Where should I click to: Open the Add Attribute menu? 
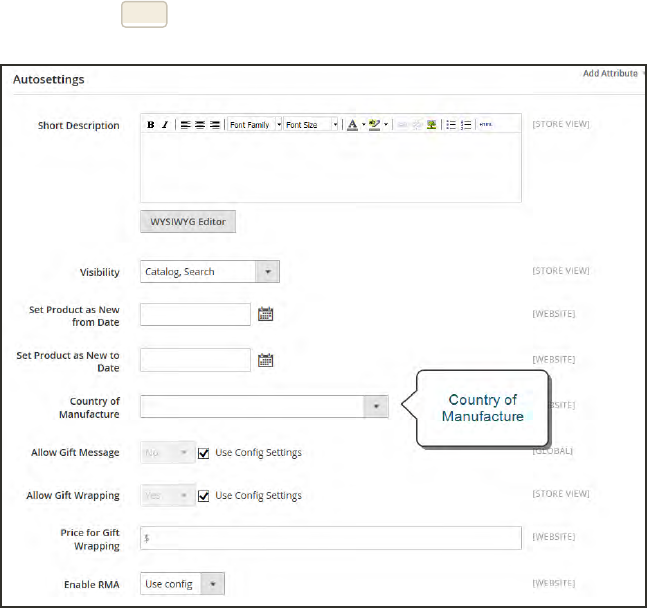point(612,73)
